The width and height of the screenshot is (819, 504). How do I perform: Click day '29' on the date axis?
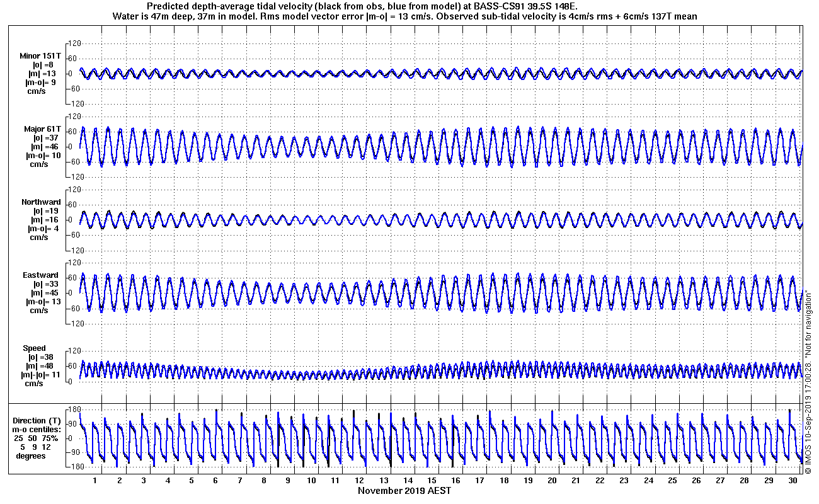pos(769,481)
